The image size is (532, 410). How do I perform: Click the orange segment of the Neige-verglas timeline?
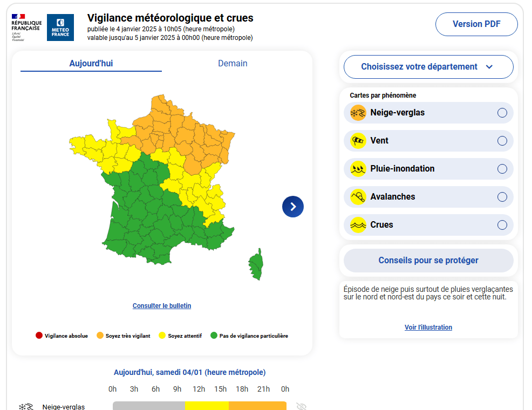257,406
